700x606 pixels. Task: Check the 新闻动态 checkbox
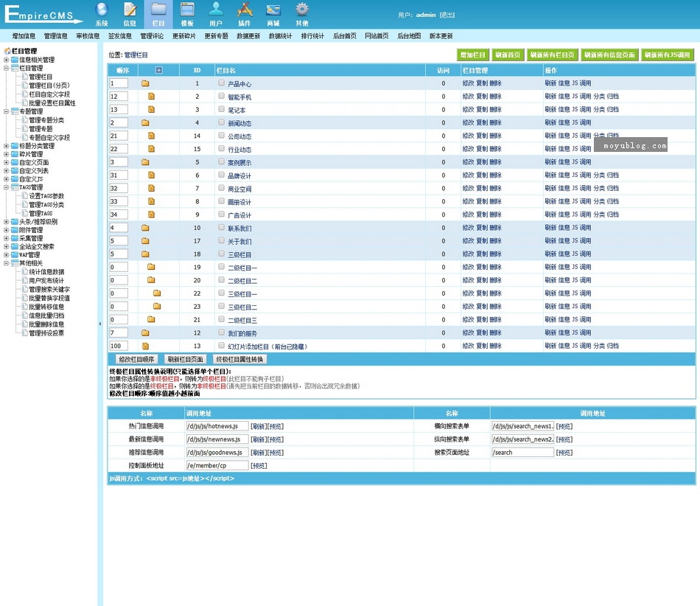(222, 122)
